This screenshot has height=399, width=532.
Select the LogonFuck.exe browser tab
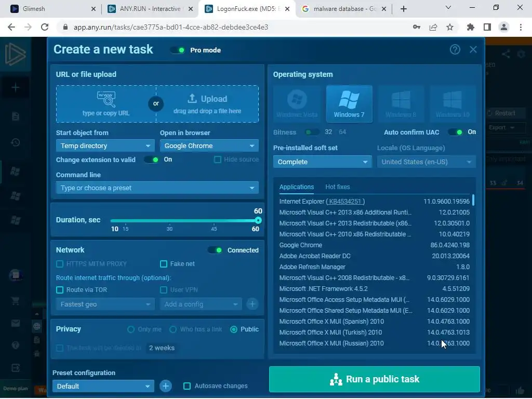point(247,9)
